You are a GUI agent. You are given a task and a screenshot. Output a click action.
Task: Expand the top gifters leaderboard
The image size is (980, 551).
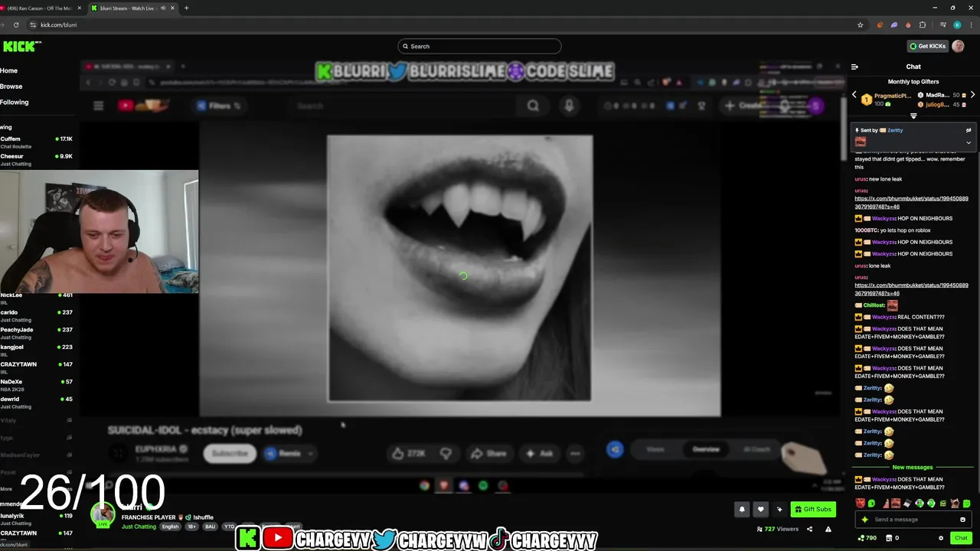(x=913, y=116)
